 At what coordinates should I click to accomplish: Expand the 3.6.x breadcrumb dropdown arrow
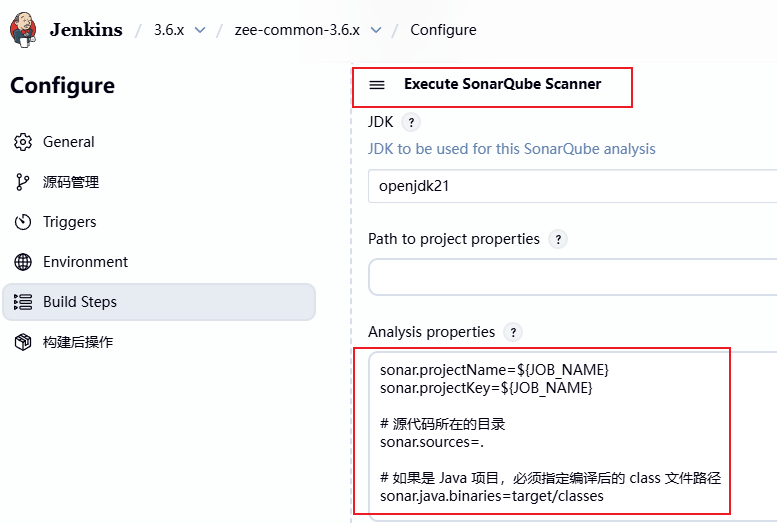point(200,30)
